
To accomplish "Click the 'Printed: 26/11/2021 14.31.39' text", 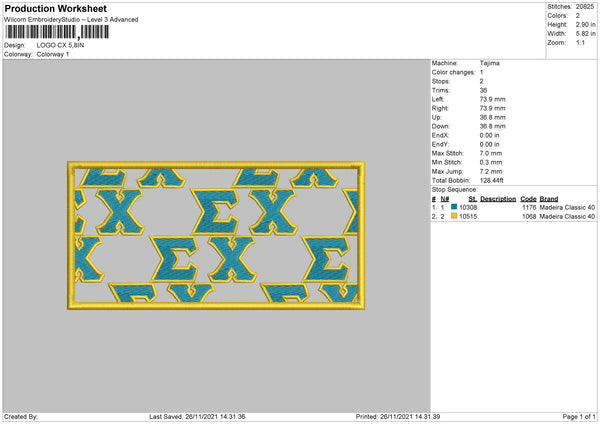I will 398,417.
